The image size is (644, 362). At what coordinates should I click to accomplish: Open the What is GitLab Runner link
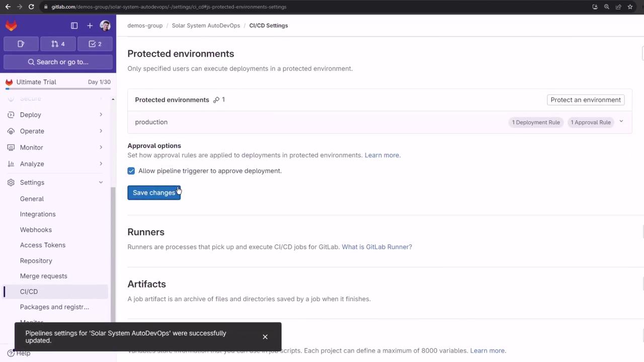pos(377,247)
